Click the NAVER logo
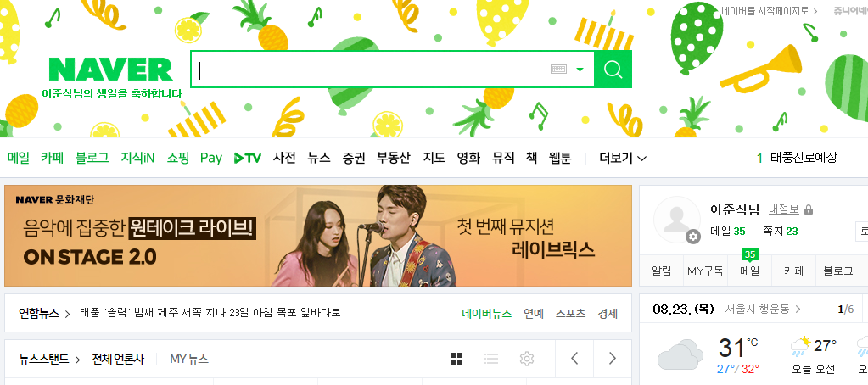 (110, 70)
